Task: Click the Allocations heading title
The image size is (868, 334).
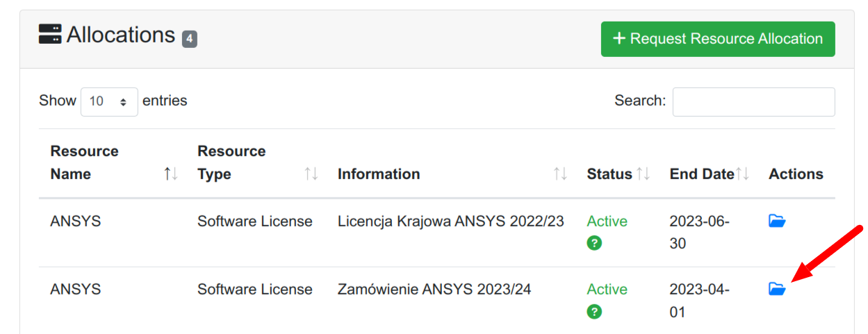Action: pyautogui.click(x=121, y=35)
